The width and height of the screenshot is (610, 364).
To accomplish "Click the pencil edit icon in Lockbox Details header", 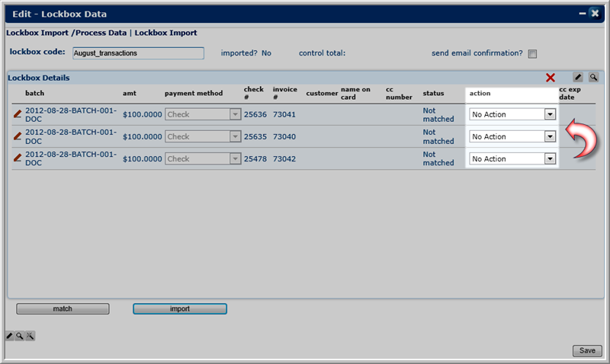I will 578,78.
